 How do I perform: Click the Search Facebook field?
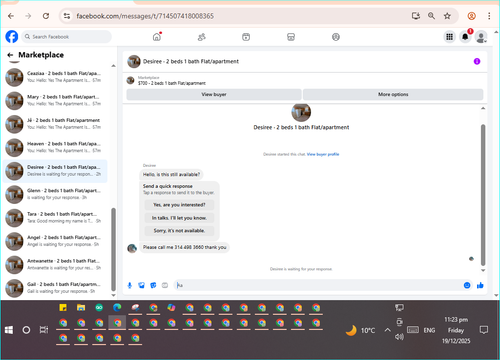pos(67,37)
